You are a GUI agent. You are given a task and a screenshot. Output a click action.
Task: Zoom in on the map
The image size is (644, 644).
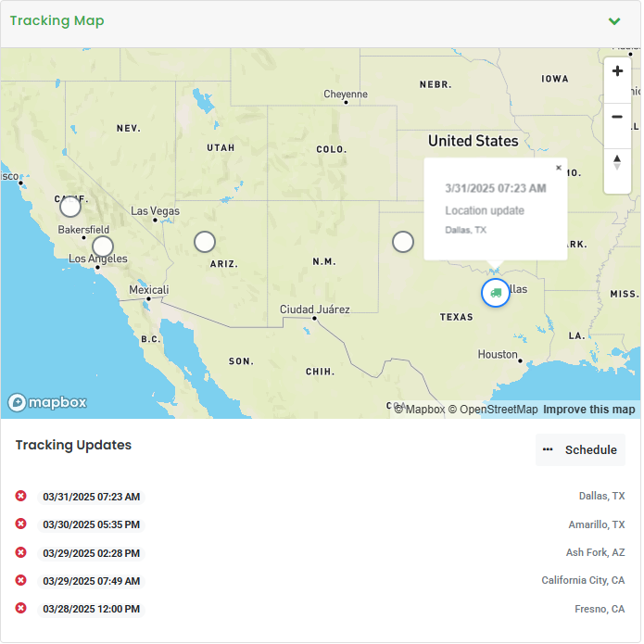point(617,71)
